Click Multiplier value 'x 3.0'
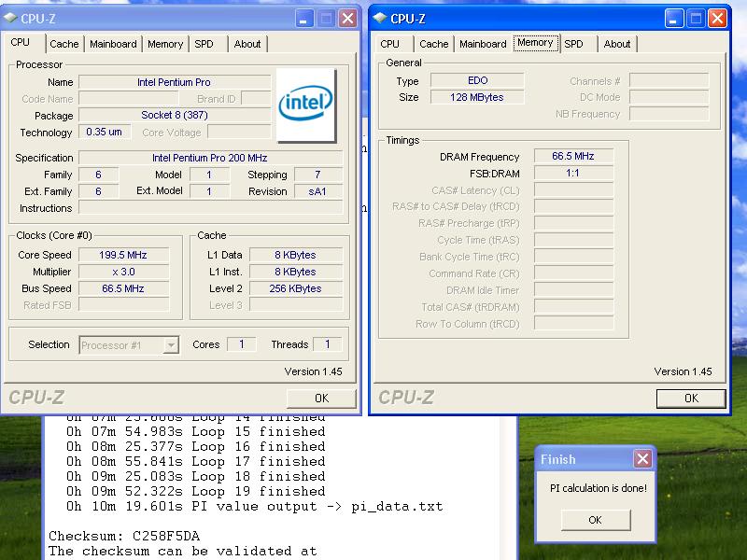The height and width of the screenshot is (560, 747). coord(123,272)
